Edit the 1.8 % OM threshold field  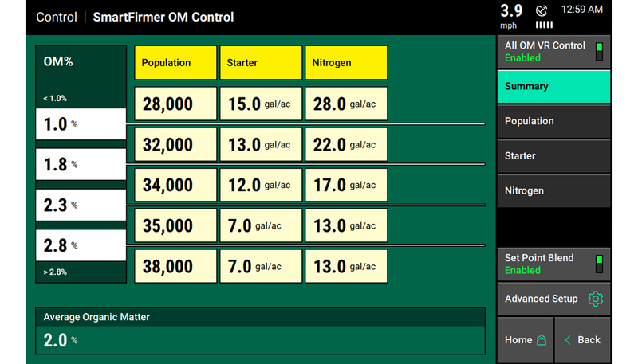pyautogui.click(x=81, y=164)
